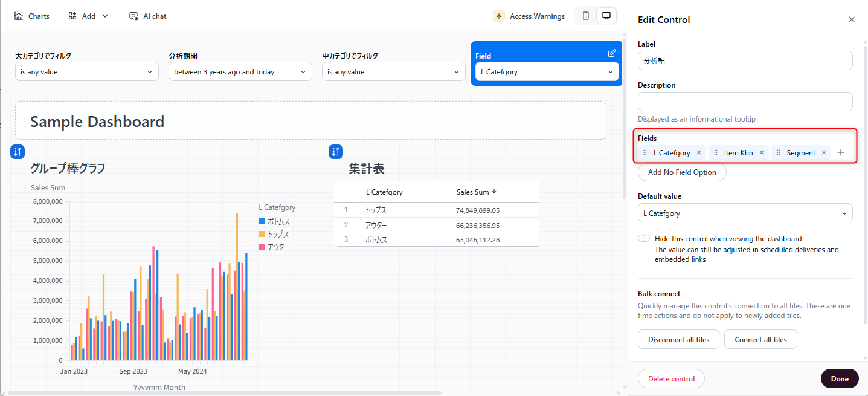Click swap icon above the grouped bar chart
868x396 pixels.
click(18, 152)
